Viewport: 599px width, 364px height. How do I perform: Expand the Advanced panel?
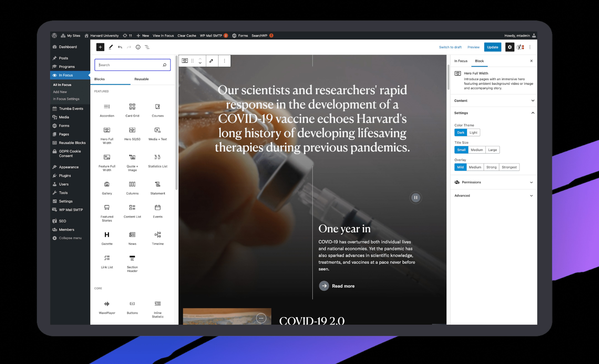[494, 195]
